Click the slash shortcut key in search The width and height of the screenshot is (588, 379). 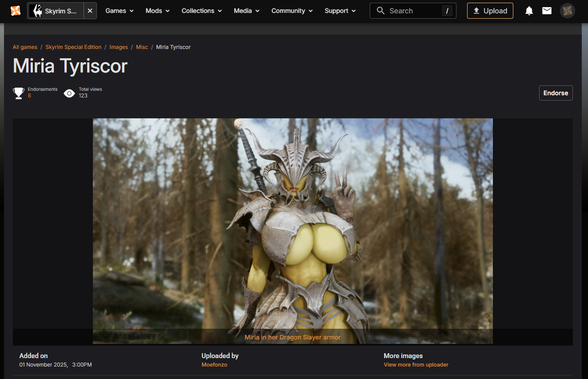point(447,11)
